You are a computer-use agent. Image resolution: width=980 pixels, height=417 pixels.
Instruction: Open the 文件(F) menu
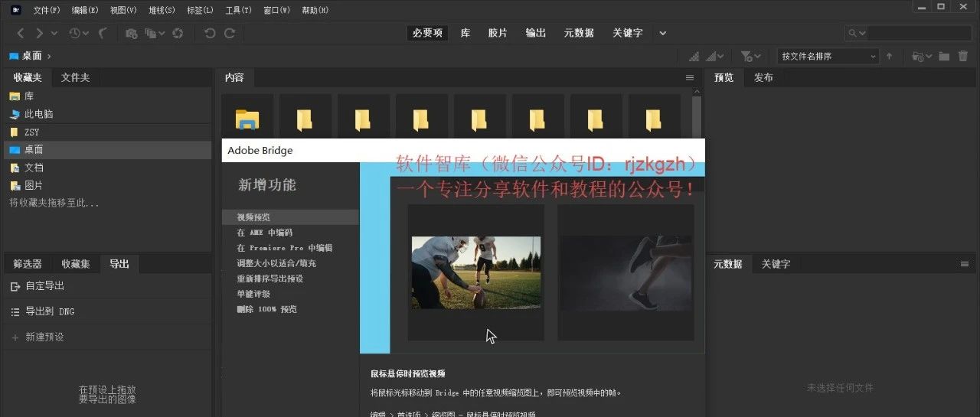tap(47, 10)
